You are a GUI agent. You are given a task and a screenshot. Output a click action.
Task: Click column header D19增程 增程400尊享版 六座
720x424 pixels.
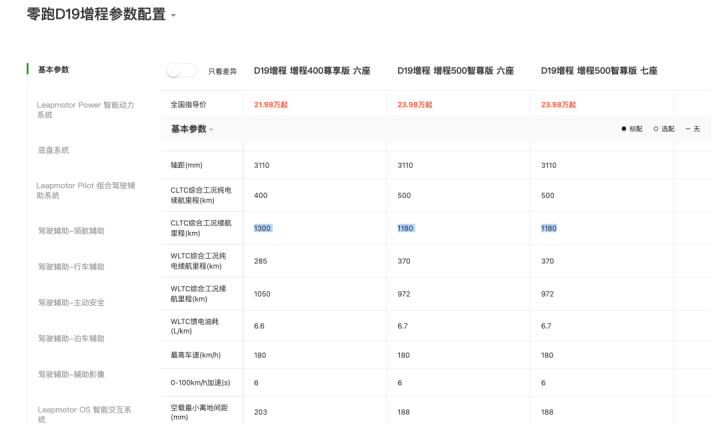pos(312,71)
